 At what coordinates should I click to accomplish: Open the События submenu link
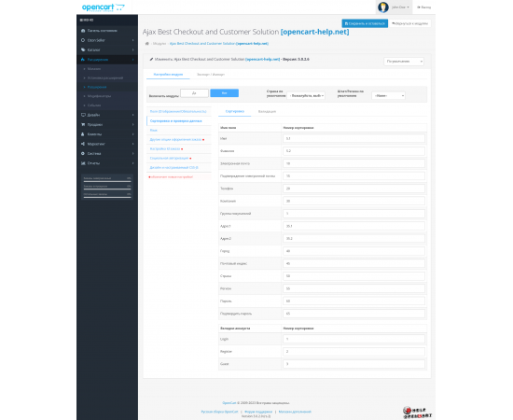pyautogui.click(x=94, y=105)
